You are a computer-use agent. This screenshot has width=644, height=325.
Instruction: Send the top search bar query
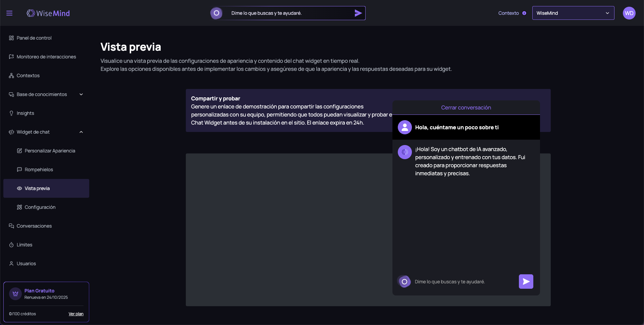coord(358,13)
